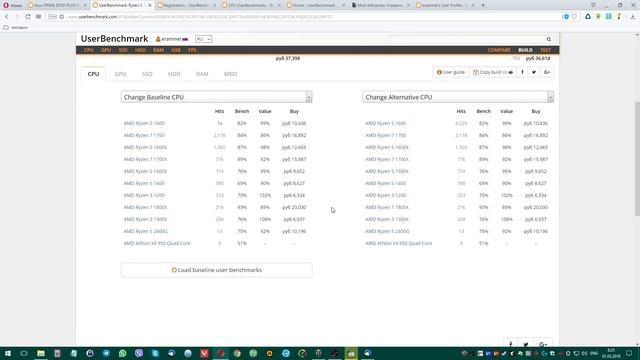Select baseline AMD Ryzen 5 1600
Viewport: 640px width, 360px height.
(x=144, y=123)
